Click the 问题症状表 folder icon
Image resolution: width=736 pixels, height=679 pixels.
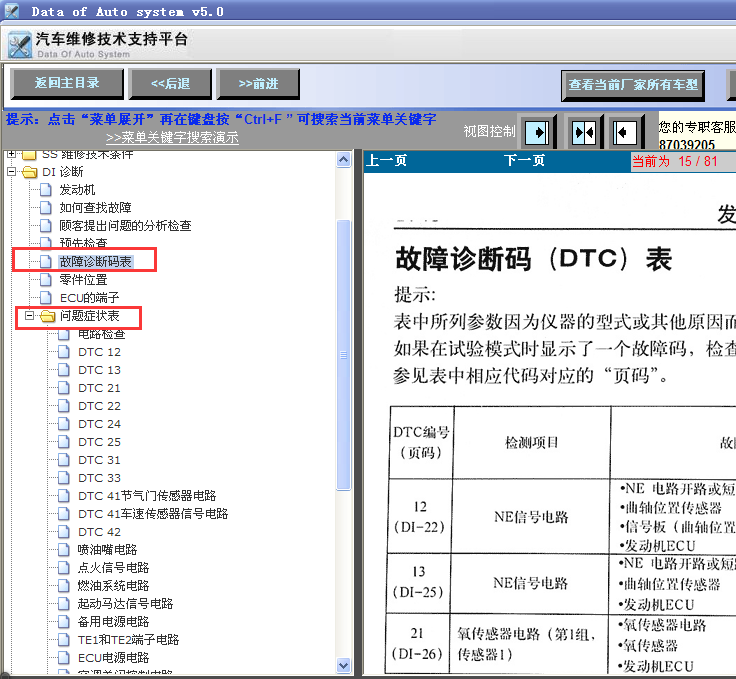pos(47,316)
